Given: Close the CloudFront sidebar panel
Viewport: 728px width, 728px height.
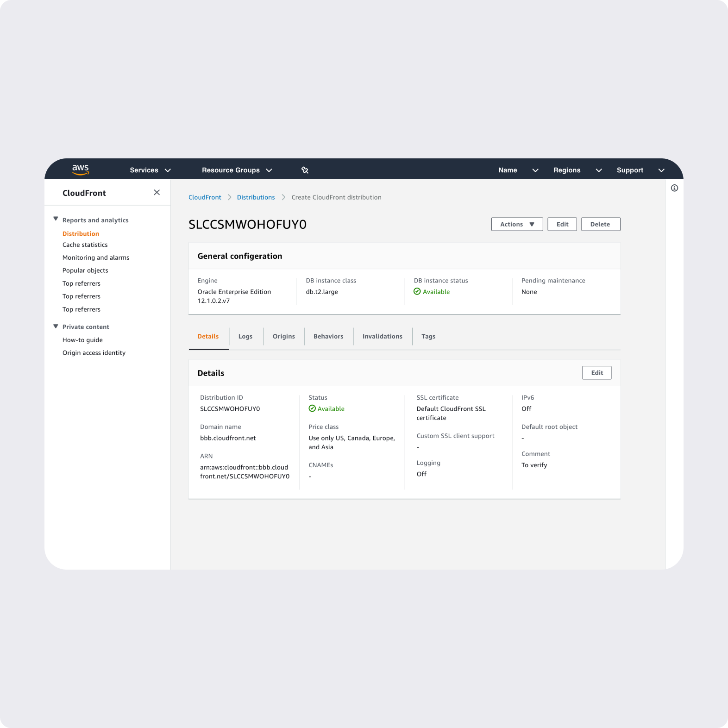Looking at the screenshot, I should [157, 193].
